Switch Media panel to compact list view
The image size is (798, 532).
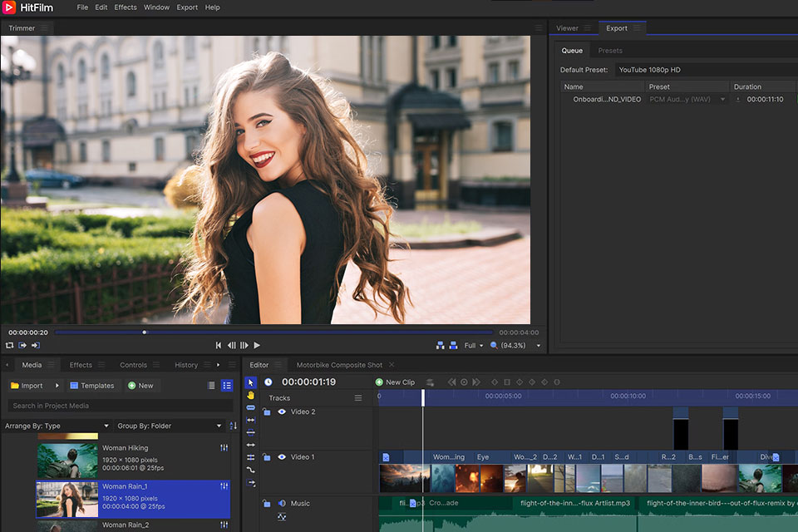(x=212, y=386)
